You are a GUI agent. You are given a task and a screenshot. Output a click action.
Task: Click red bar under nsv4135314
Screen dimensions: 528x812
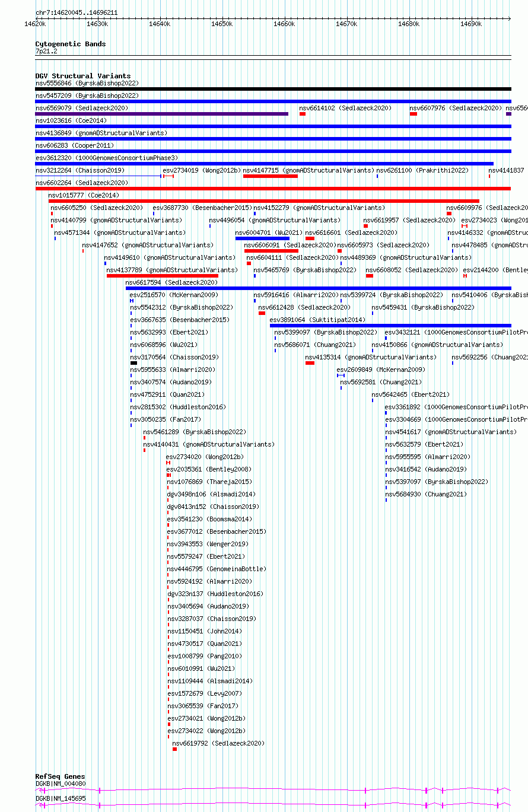[310, 363]
